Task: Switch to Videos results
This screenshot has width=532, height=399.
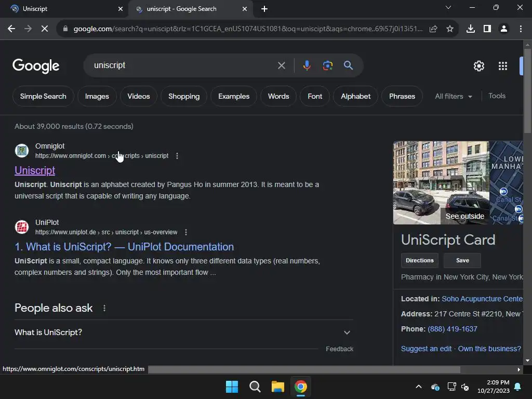Action: [x=138, y=96]
